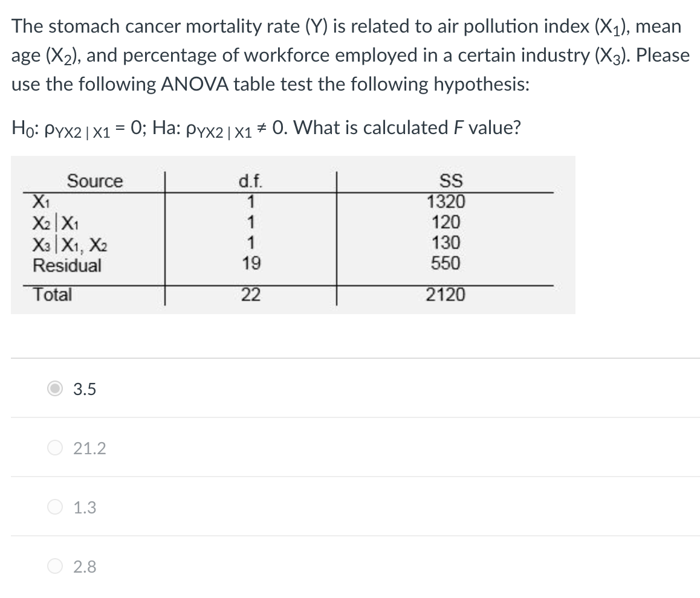Select the 1.3 answer radio button
Viewport: 700px width, 598px height.
55,507
